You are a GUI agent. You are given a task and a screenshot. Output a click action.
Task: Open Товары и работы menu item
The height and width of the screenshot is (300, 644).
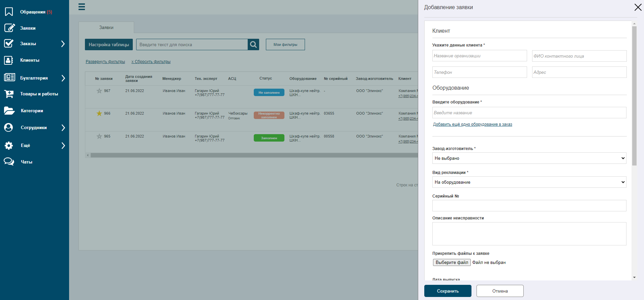click(39, 94)
